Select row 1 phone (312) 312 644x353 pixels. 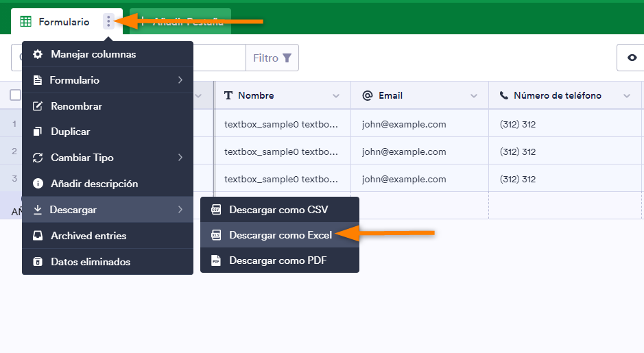click(x=565, y=124)
